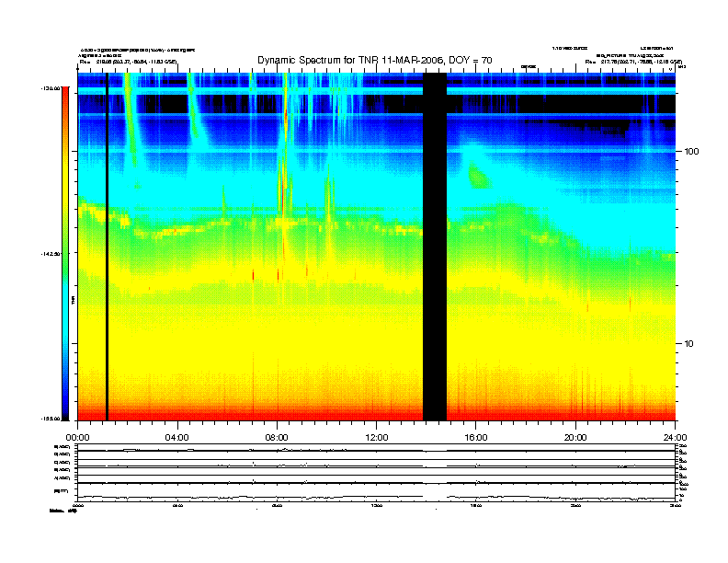
Task: Click the 100 frequency axis label
Action: (x=692, y=152)
